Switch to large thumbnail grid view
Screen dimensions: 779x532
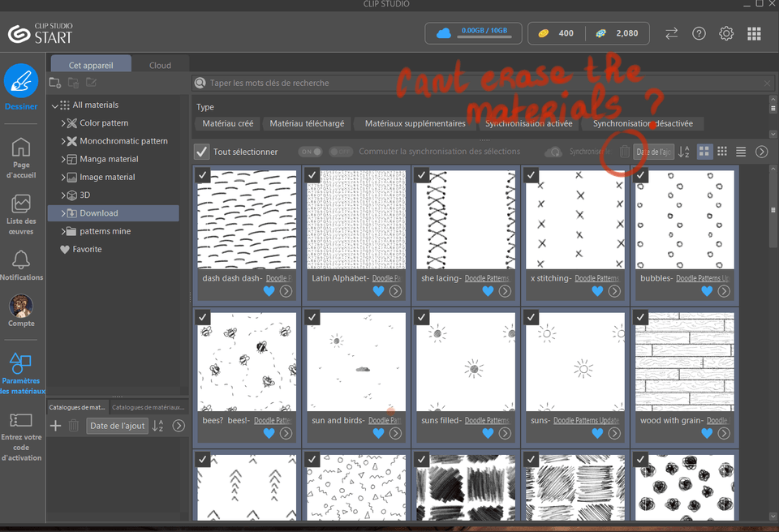(704, 152)
